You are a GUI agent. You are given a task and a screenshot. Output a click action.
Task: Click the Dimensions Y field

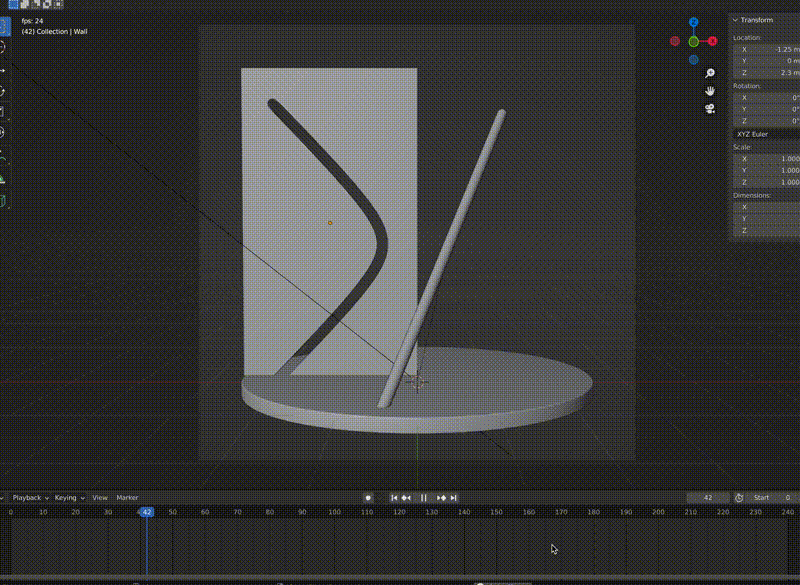point(766,219)
